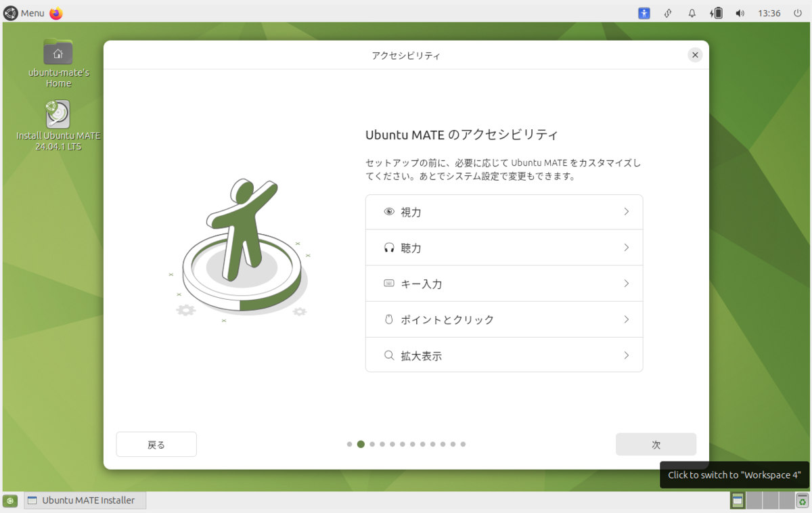Select the Ubuntu MATE Installer taskbar entry

tap(85, 501)
